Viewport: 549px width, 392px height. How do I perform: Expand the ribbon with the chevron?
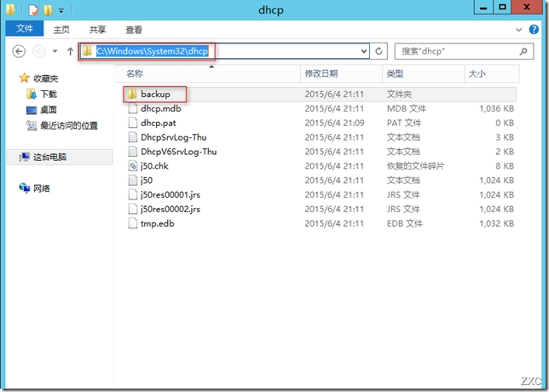coord(519,30)
